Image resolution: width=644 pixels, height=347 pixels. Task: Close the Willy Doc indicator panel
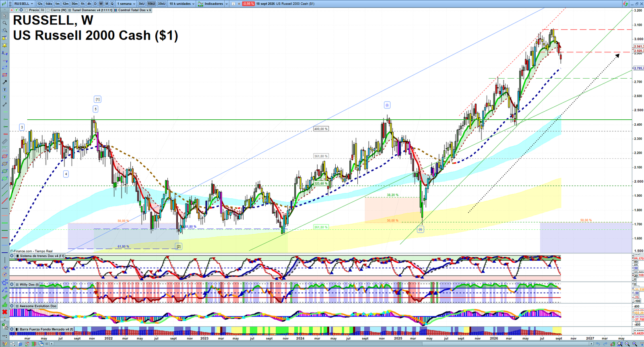click(12, 284)
